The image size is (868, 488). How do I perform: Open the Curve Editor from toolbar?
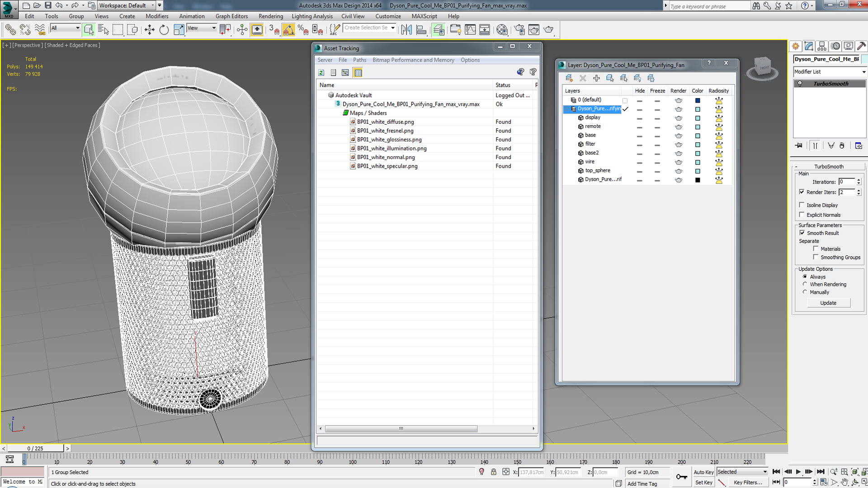click(x=470, y=30)
